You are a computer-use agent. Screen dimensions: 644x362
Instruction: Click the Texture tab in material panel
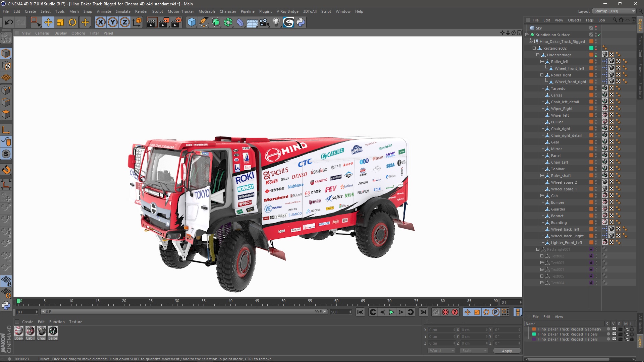(x=76, y=321)
